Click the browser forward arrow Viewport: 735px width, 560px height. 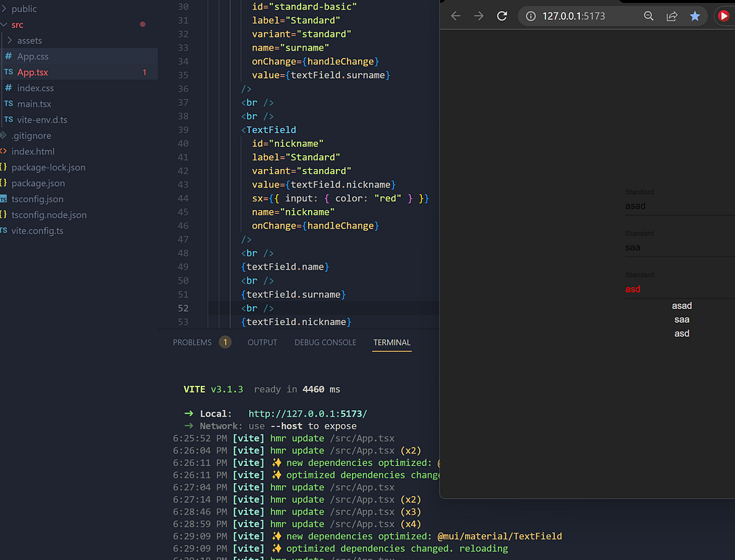(x=478, y=16)
